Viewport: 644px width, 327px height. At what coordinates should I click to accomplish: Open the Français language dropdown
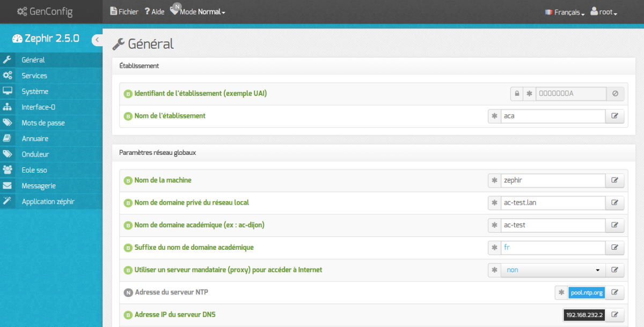click(x=565, y=12)
